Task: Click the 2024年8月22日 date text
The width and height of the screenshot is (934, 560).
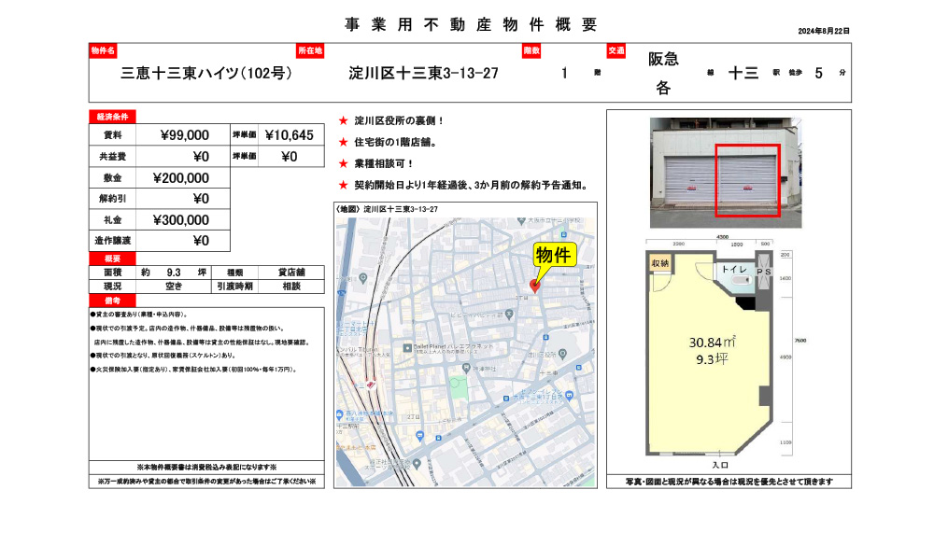Action: point(823,29)
